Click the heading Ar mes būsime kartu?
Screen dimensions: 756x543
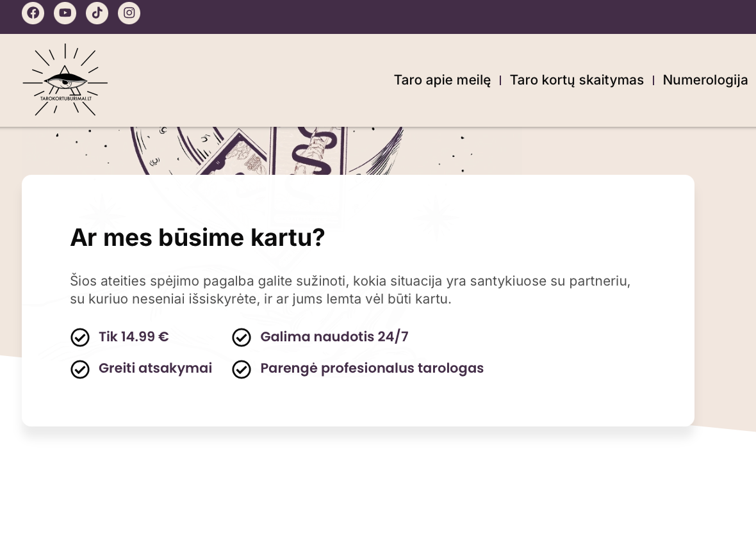[x=198, y=238]
